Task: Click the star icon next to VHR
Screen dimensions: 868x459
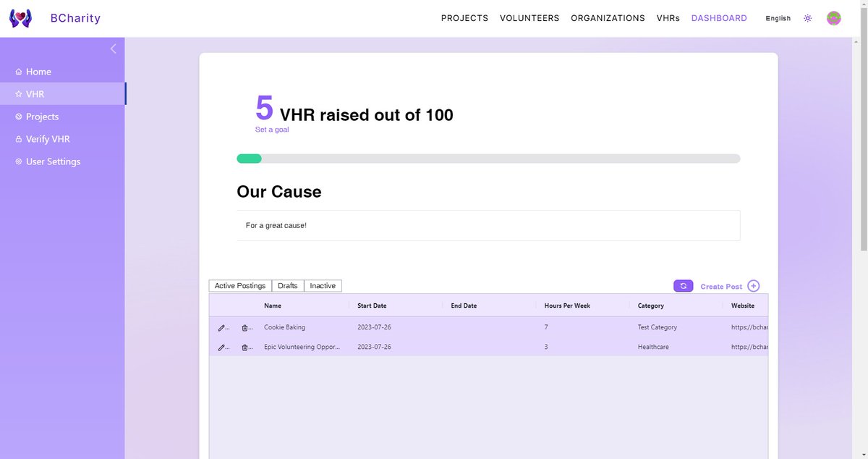Action: [x=19, y=94]
